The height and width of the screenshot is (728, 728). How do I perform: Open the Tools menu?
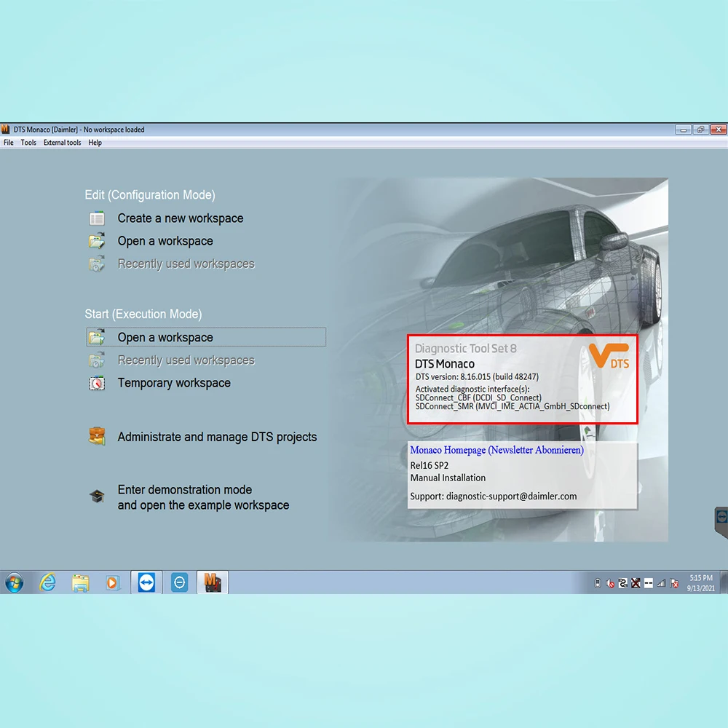click(28, 143)
